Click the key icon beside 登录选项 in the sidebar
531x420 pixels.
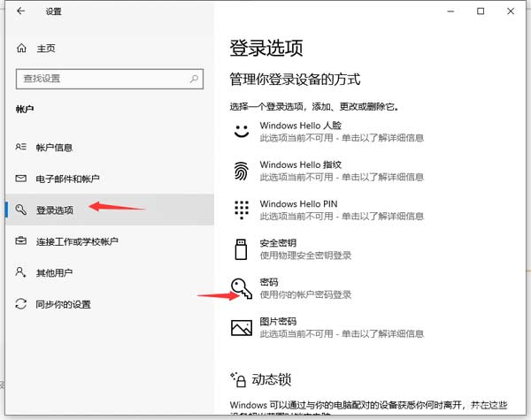click(x=20, y=210)
